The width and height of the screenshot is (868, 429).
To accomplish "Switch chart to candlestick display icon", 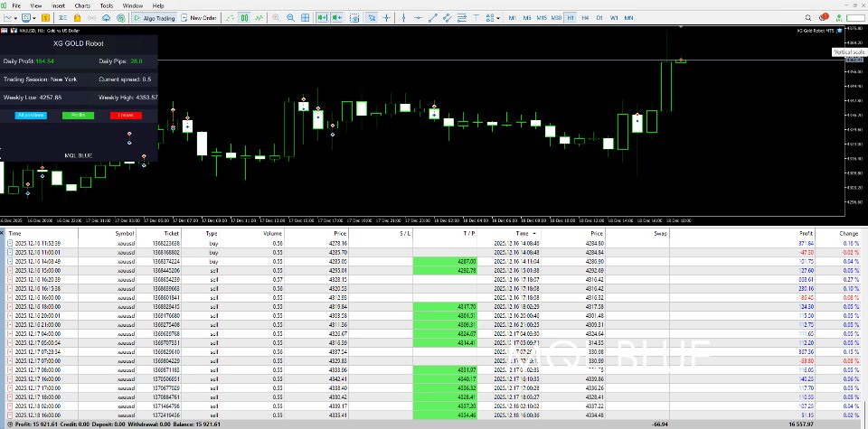I will pyautogui.click(x=244, y=17).
